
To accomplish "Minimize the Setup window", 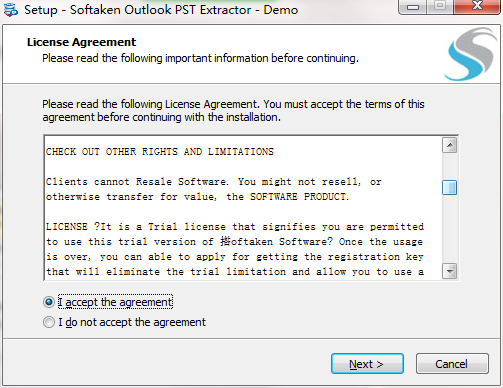I will (x=413, y=7).
